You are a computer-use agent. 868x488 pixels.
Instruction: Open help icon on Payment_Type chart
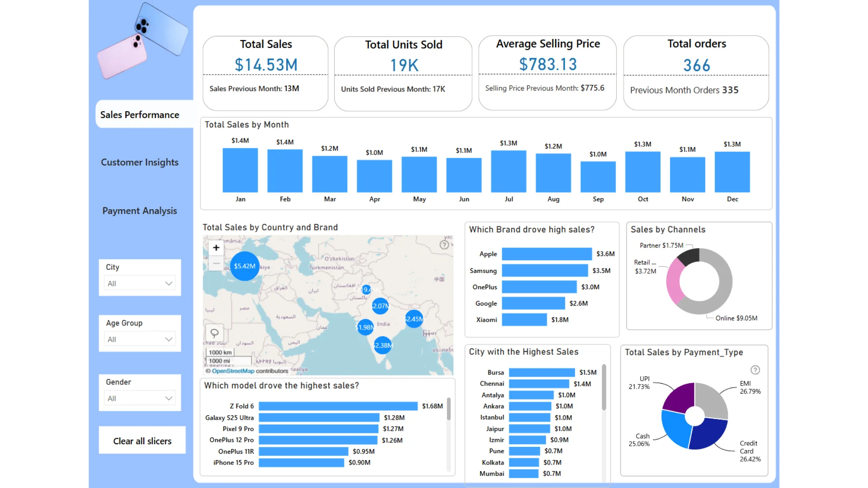point(755,370)
